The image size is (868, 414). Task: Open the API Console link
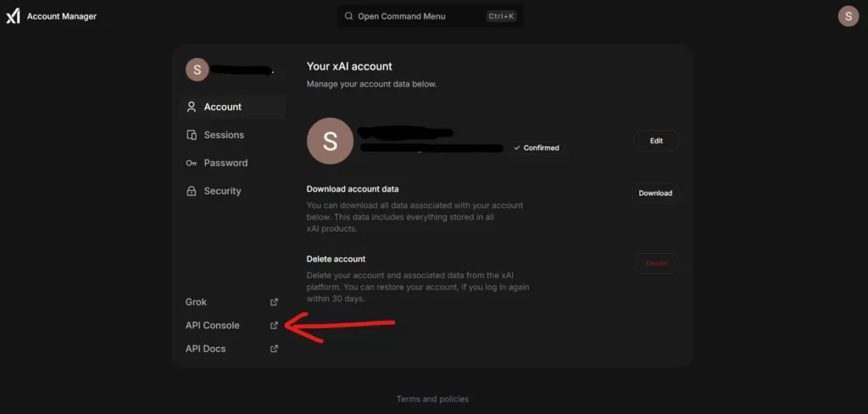213,326
